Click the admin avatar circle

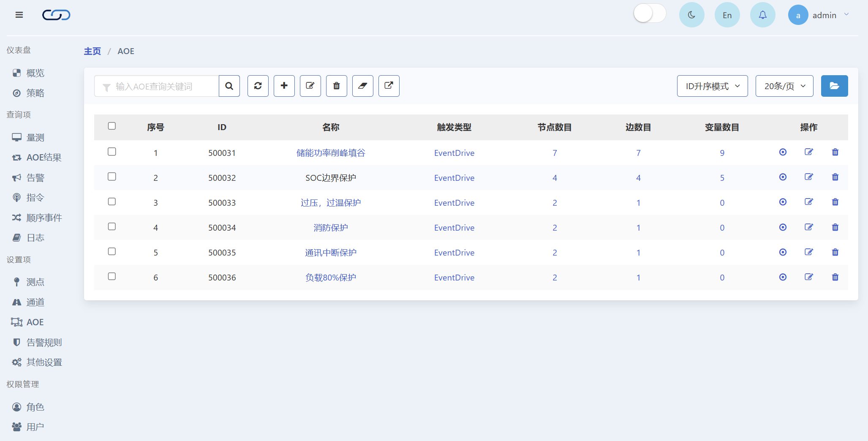798,15
